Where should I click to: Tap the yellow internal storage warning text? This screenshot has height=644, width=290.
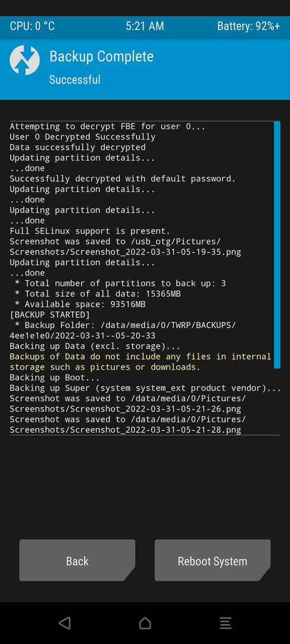point(141,362)
